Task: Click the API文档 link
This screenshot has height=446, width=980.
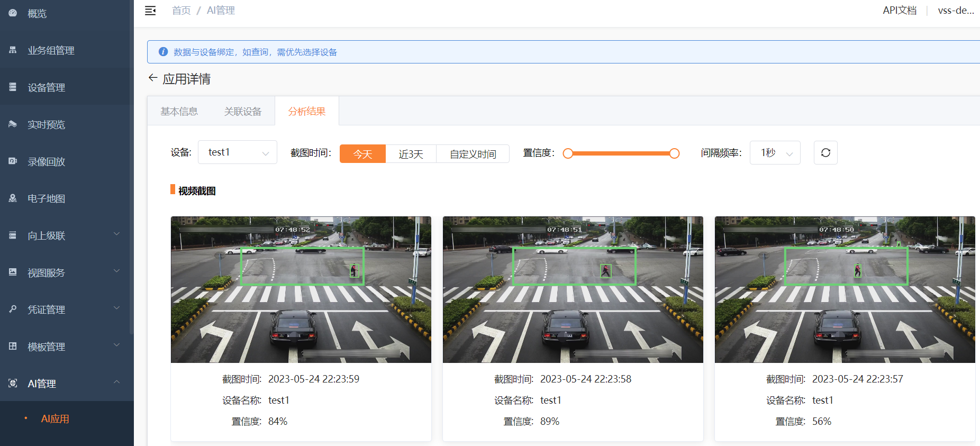Action: point(899,11)
